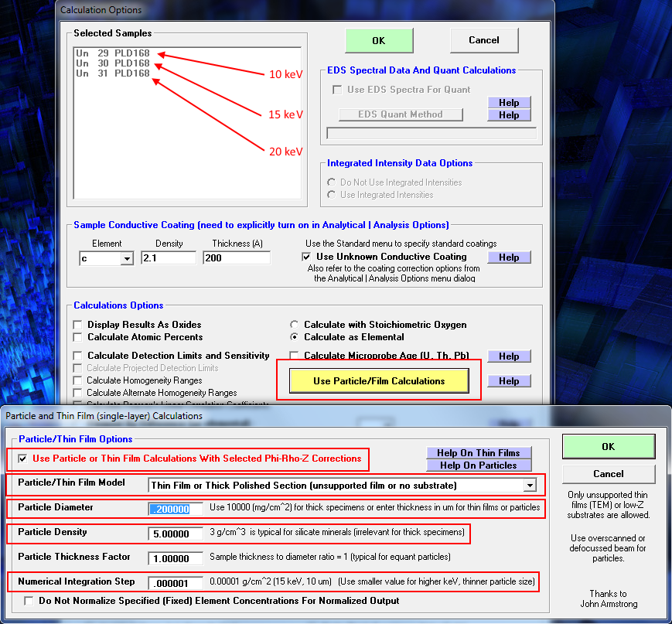Click OK in Calculation Options dialog
Viewport: 672px width, 624px height.
click(378, 40)
